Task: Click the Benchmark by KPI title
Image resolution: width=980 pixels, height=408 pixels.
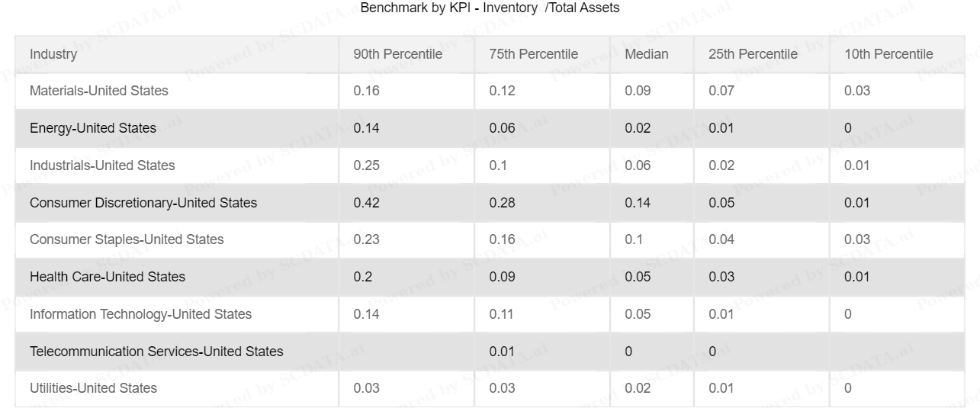Action: click(x=490, y=8)
